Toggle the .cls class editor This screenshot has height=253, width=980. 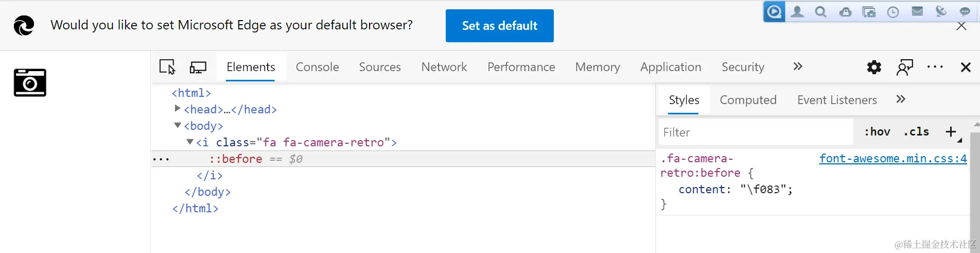pyautogui.click(x=916, y=132)
